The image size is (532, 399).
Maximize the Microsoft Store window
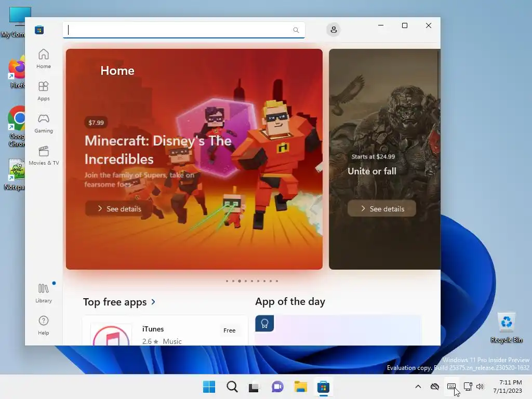404,25
